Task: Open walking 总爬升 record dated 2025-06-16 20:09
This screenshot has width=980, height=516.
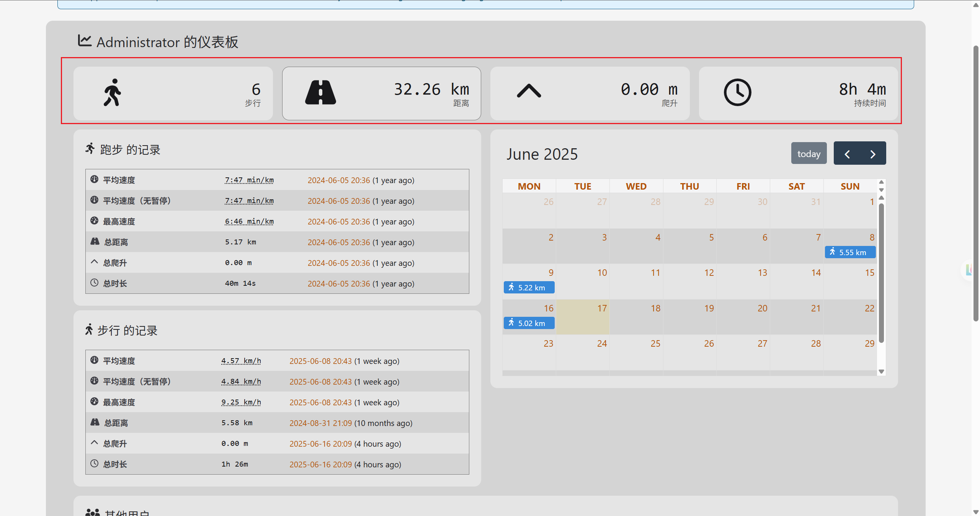Action: [x=320, y=444]
